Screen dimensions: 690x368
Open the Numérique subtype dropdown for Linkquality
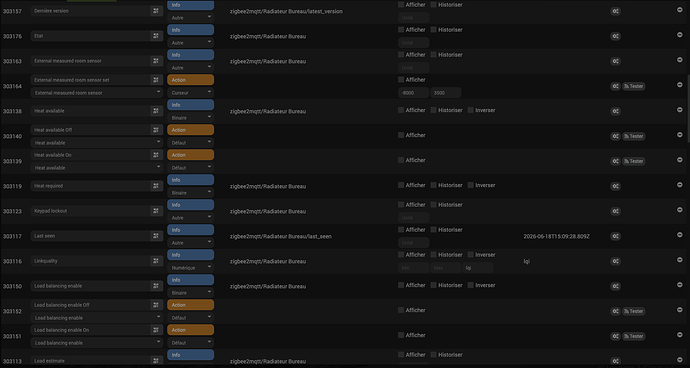[191, 268]
